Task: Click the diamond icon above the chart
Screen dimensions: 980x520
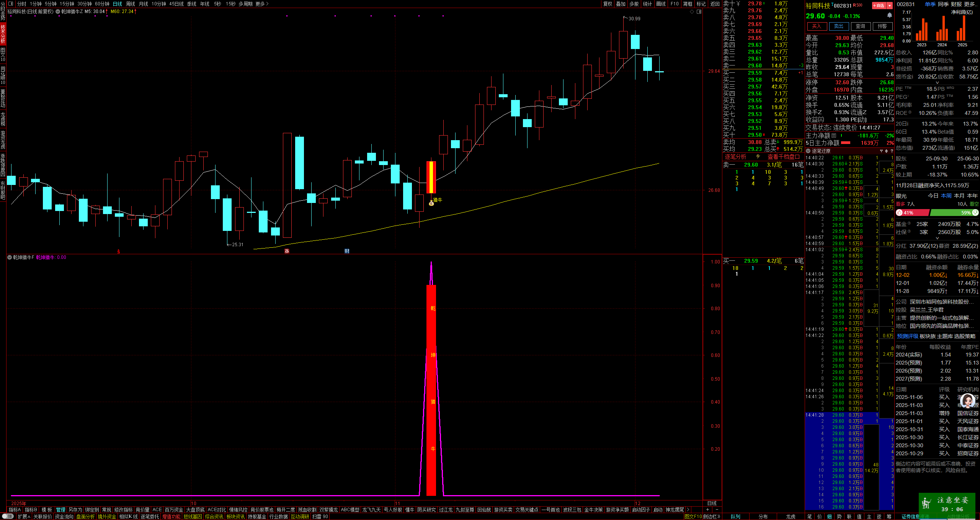Action: click(692, 12)
